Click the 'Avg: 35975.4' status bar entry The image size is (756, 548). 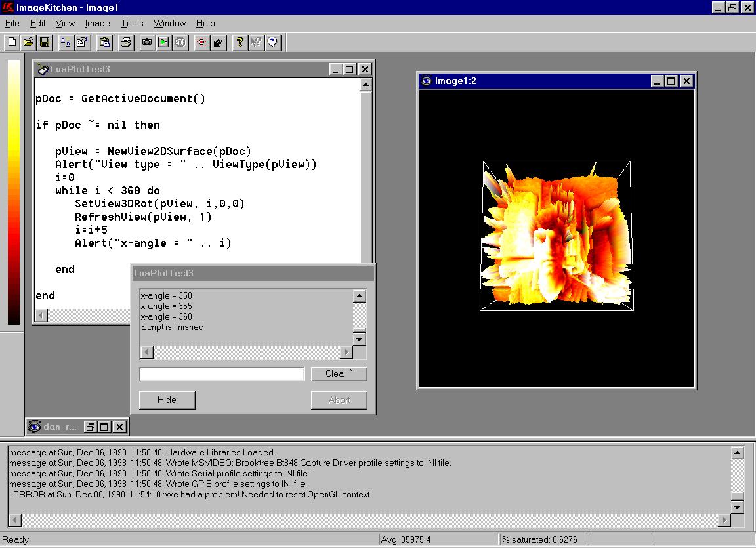tap(438, 540)
